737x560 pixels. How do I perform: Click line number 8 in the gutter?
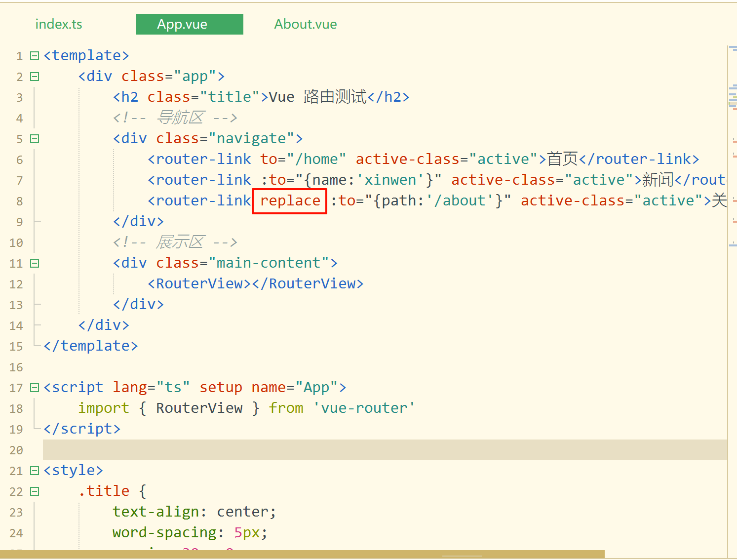point(20,201)
